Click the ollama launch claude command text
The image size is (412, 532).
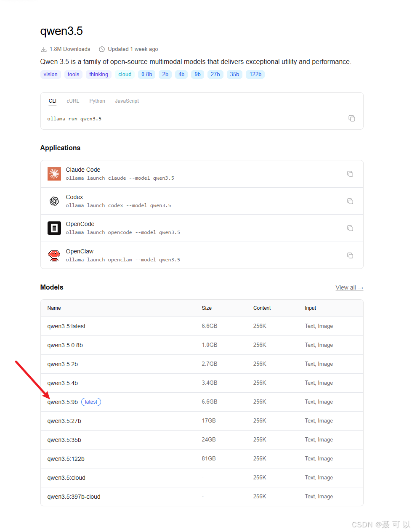120,178
